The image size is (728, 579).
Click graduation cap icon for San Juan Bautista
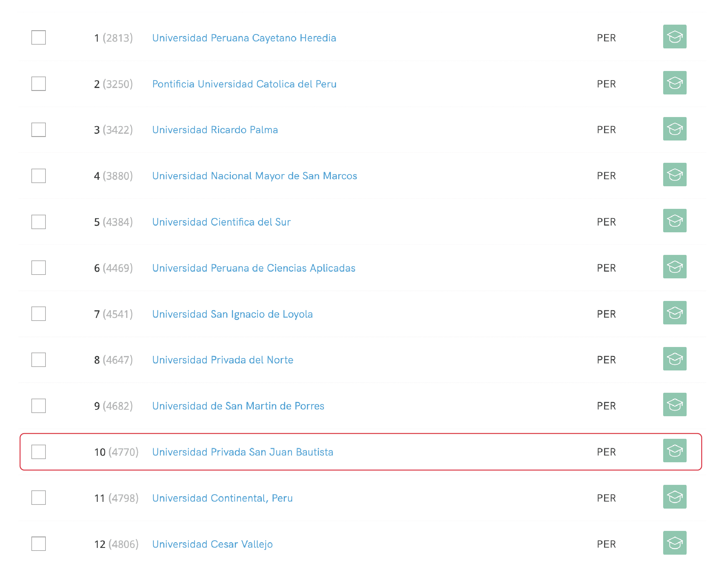[x=674, y=451]
